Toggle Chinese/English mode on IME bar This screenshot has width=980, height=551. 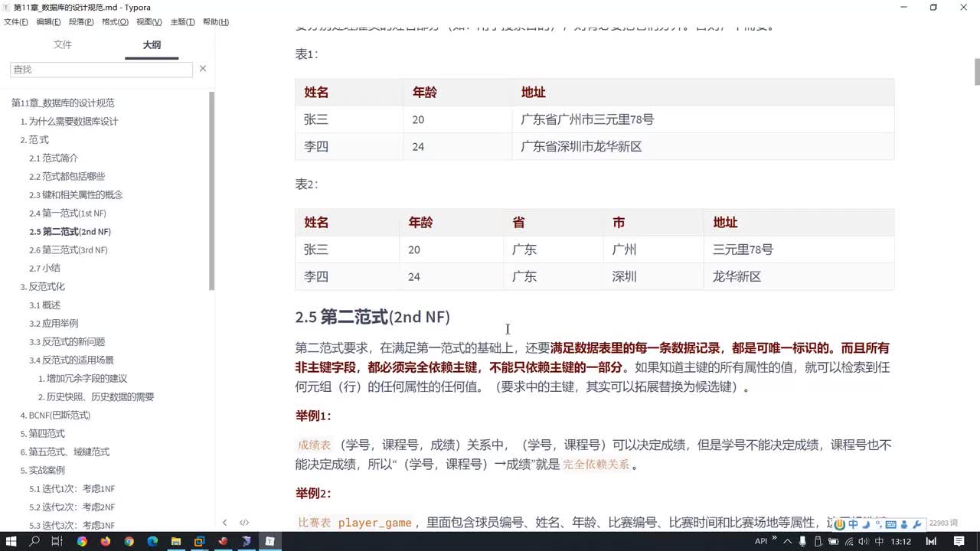pyautogui.click(x=853, y=524)
